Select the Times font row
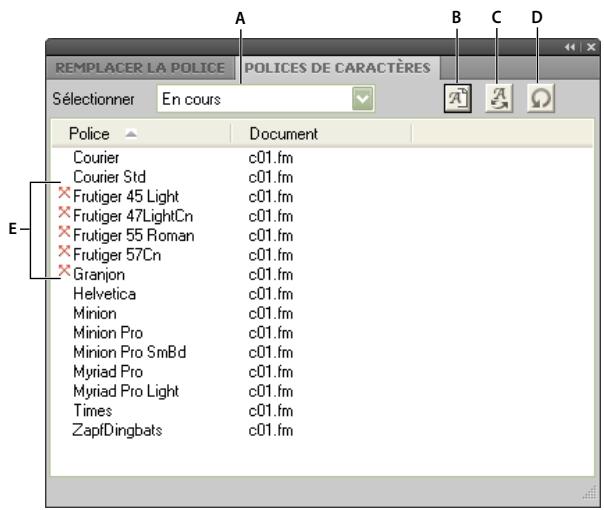This screenshot has height=510, width=604. tap(93, 411)
